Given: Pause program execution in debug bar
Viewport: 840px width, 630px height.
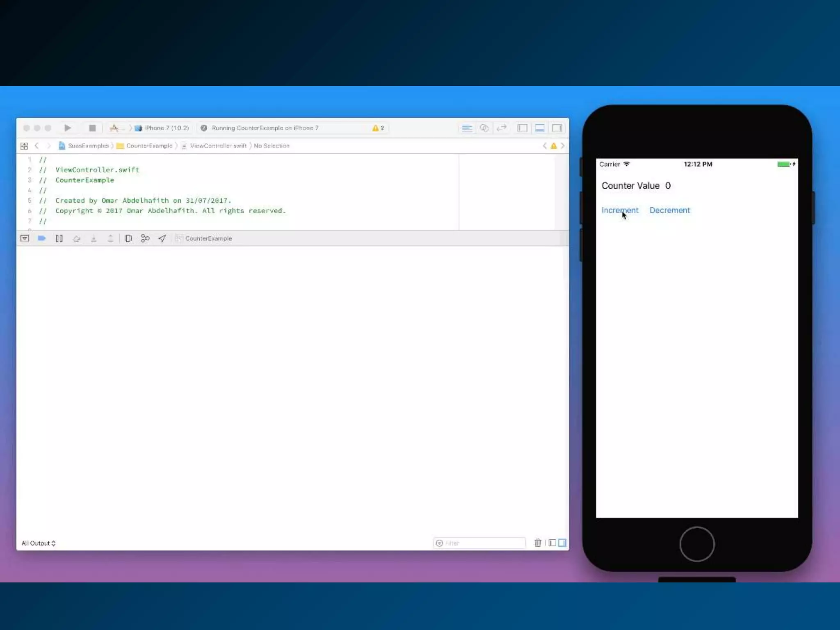Looking at the screenshot, I should pyautogui.click(x=59, y=238).
